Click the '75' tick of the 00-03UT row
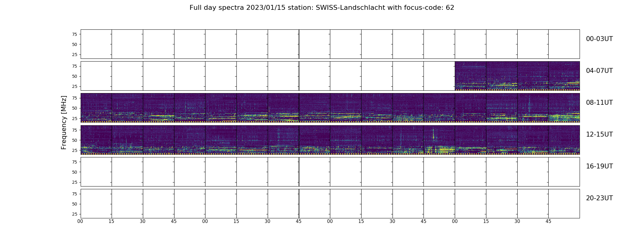 click(x=75, y=34)
